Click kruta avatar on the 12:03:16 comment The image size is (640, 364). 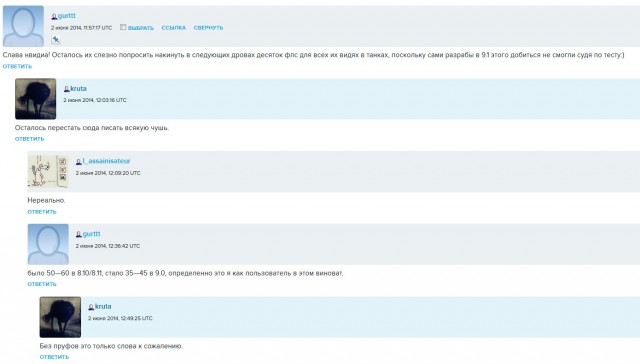(36, 99)
